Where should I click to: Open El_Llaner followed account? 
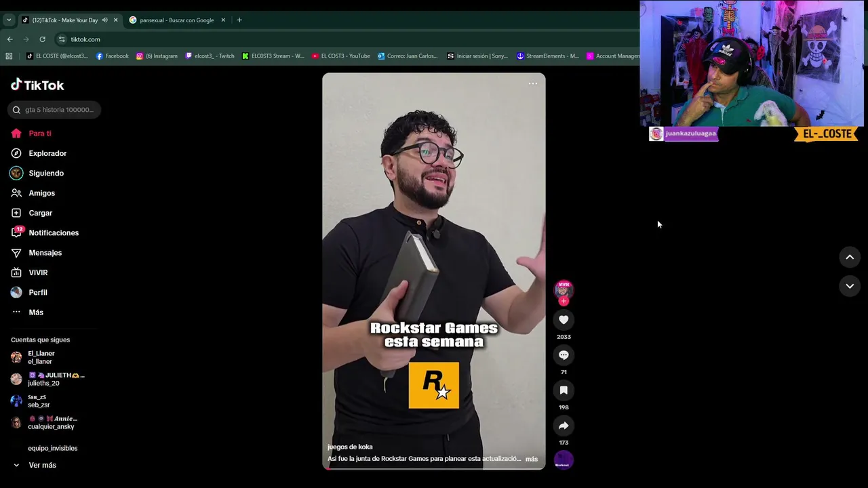41,357
